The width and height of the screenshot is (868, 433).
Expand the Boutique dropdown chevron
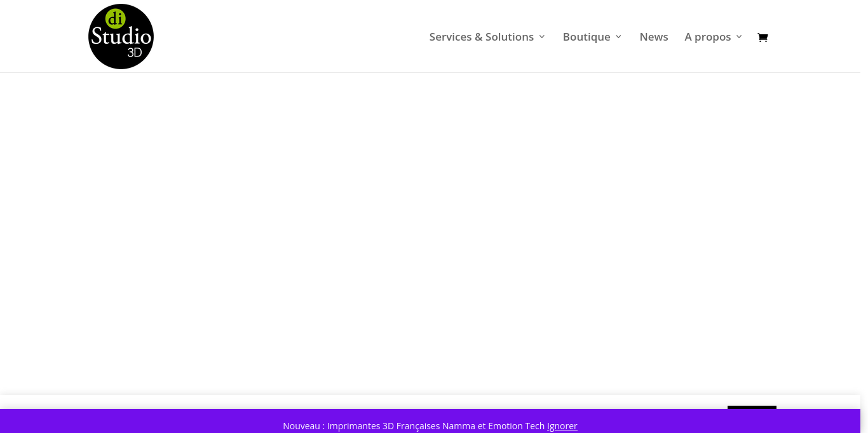[x=618, y=37]
